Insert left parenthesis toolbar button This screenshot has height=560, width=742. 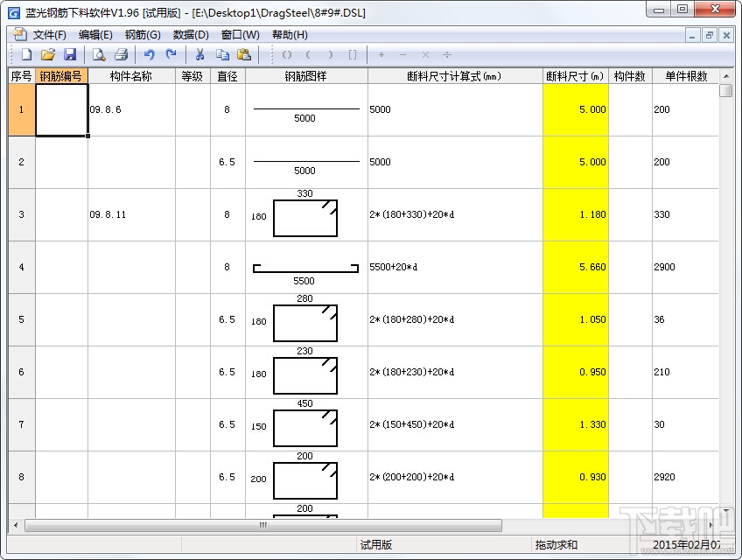[308, 55]
